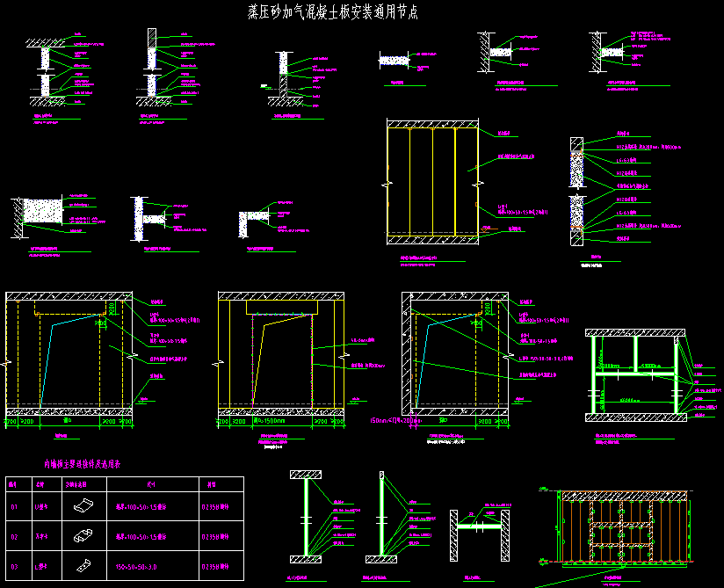Click the pipe clip icon in row 02
This screenshot has width=724, height=588.
[x=82, y=535]
